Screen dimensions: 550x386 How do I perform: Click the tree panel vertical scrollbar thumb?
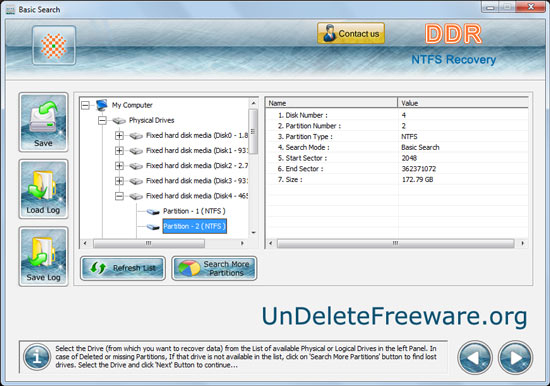point(253,131)
